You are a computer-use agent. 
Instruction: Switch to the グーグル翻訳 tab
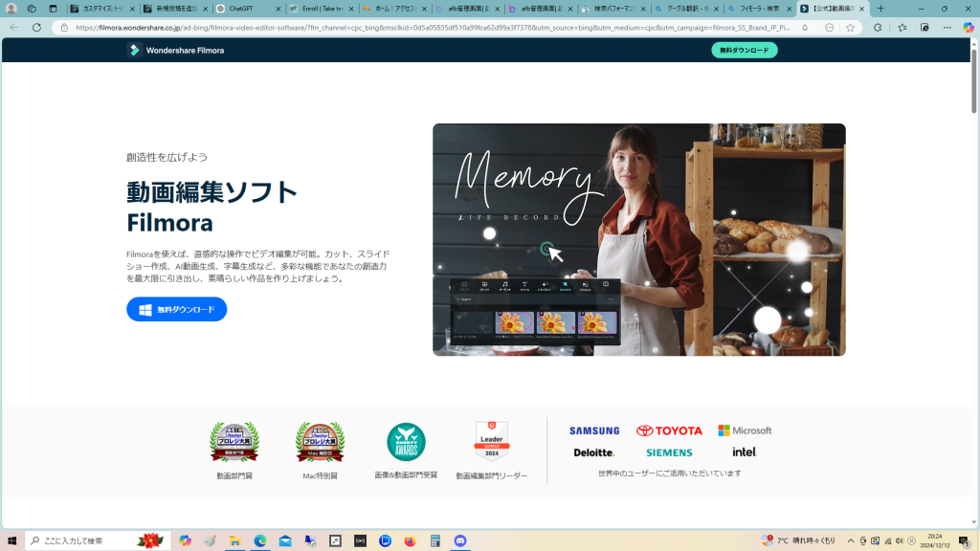[x=684, y=9]
